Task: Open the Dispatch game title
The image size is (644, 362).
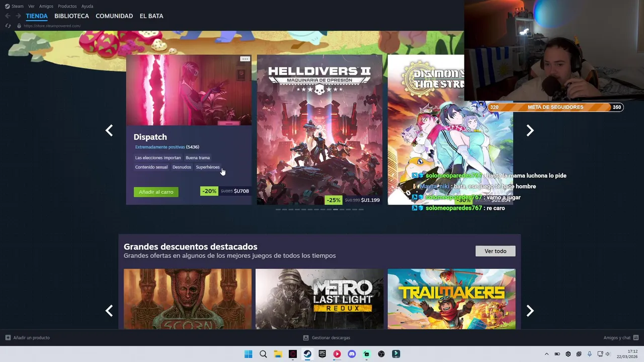Action: [x=150, y=137]
